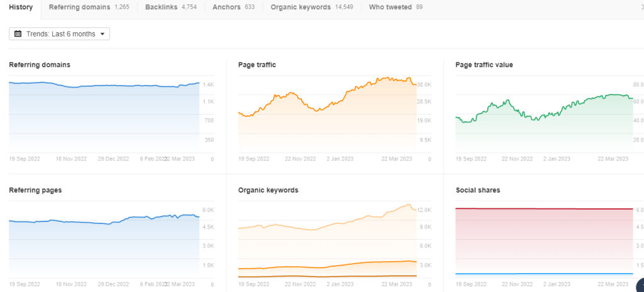Screen dimensions: 644x292
Task: Click the Referring pages chart title
Action: pyautogui.click(x=35, y=190)
